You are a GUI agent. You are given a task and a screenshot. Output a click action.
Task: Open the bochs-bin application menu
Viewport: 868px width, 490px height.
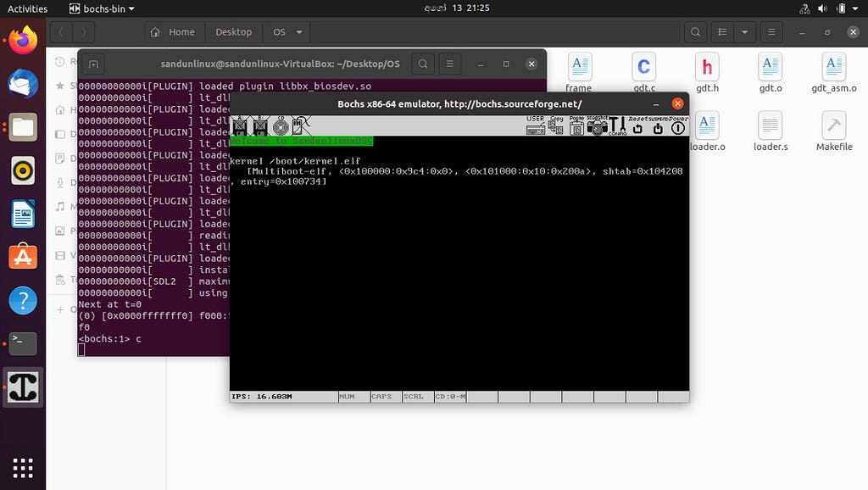pos(102,8)
